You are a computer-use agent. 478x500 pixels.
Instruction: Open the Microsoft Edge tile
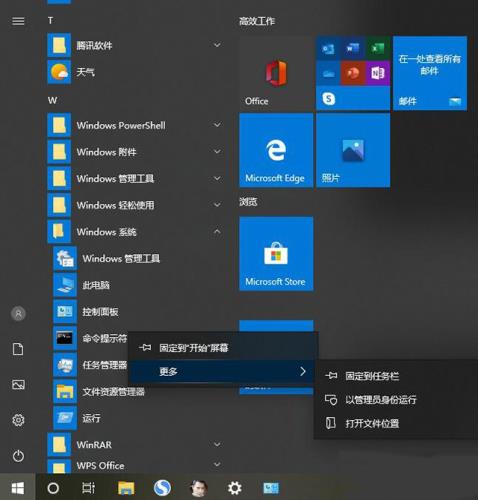pos(276,150)
